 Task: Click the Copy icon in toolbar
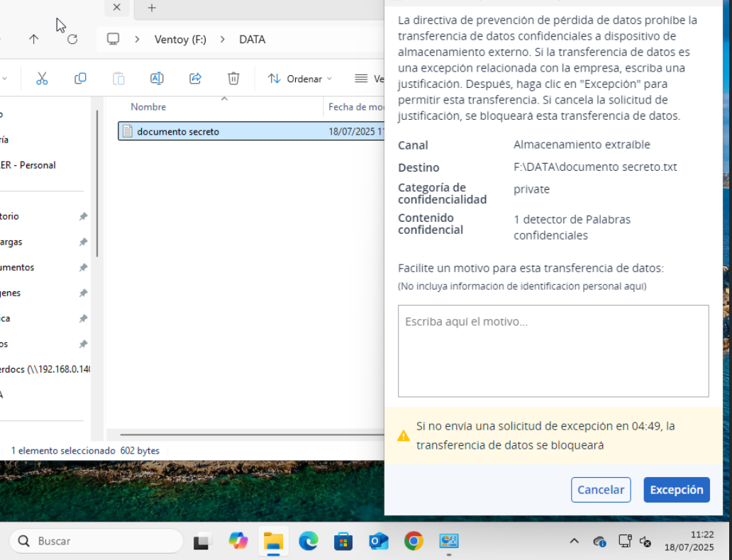(80, 79)
